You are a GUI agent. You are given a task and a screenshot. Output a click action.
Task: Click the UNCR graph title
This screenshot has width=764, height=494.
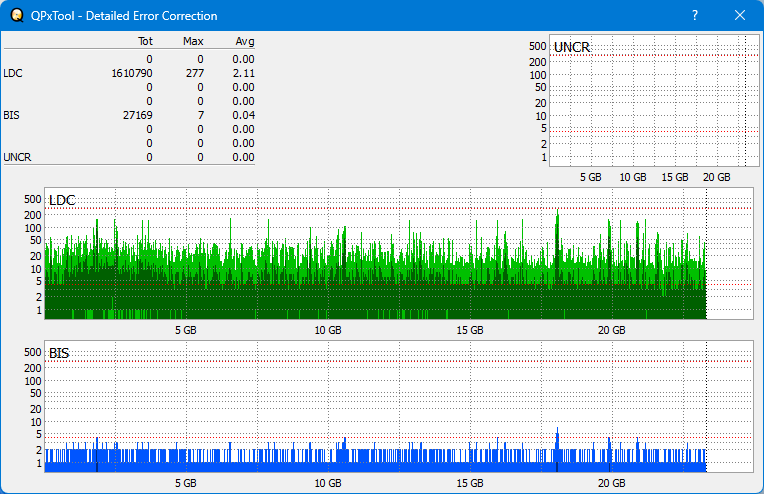[x=572, y=47]
